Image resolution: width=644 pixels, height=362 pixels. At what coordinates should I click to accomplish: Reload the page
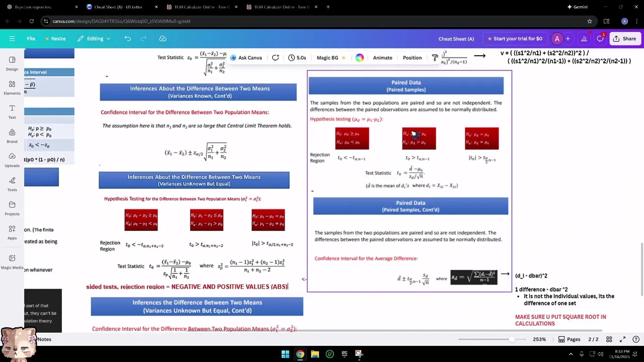tap(31, 21)
